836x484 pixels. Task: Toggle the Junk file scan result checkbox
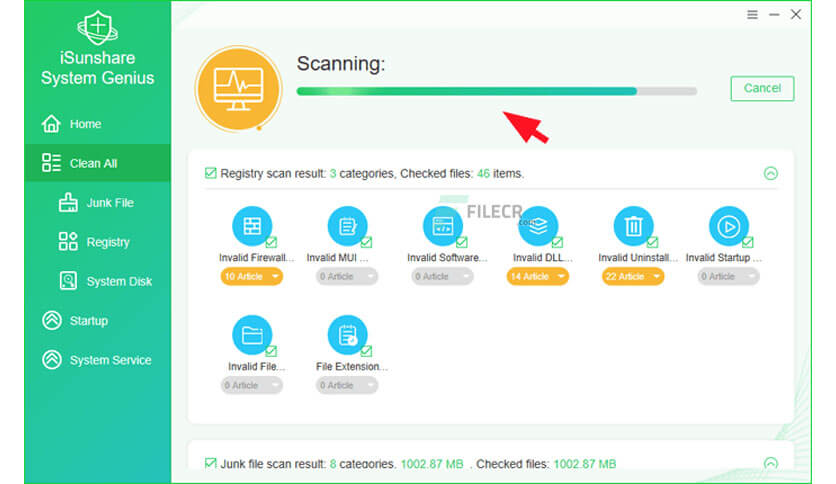[211, 463]
